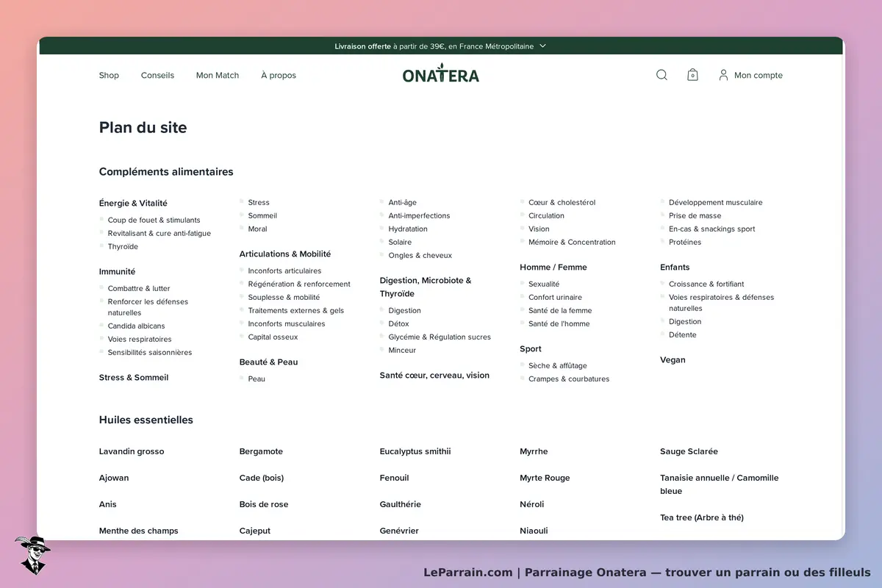Screen dimensions: 882x588
Task: Select Candida albicans link
Action: [137, 326]
